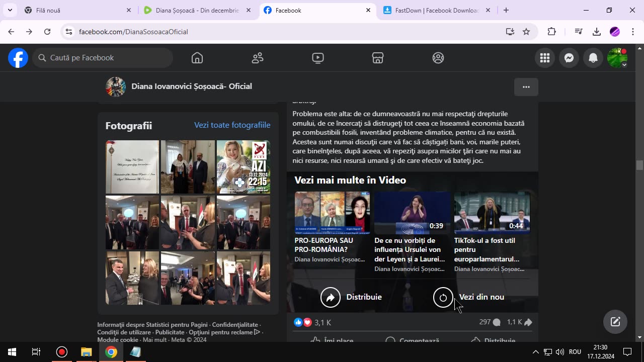Viewport: 644px width, 362px height.
Task: Show hidden system tray icons
Action: click(535, 352)
